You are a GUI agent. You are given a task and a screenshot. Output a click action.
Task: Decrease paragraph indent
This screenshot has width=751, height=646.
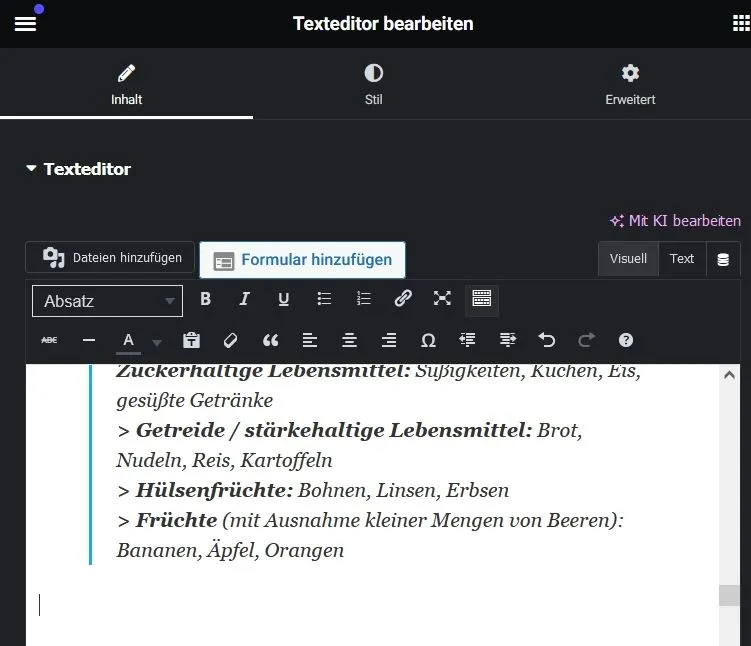(x=467, y=340)
